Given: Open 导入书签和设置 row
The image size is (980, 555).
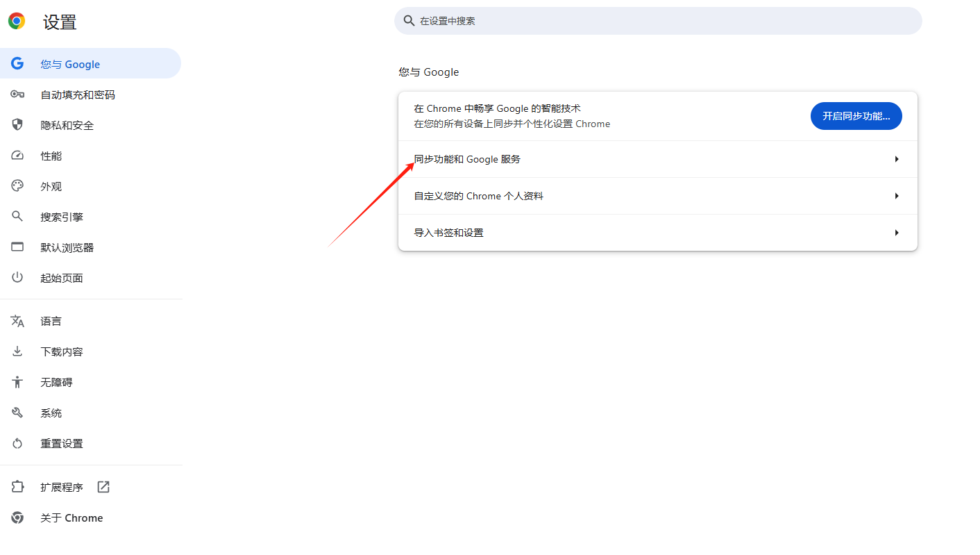Looking at the screenshot, I should (x=658, y=233).
